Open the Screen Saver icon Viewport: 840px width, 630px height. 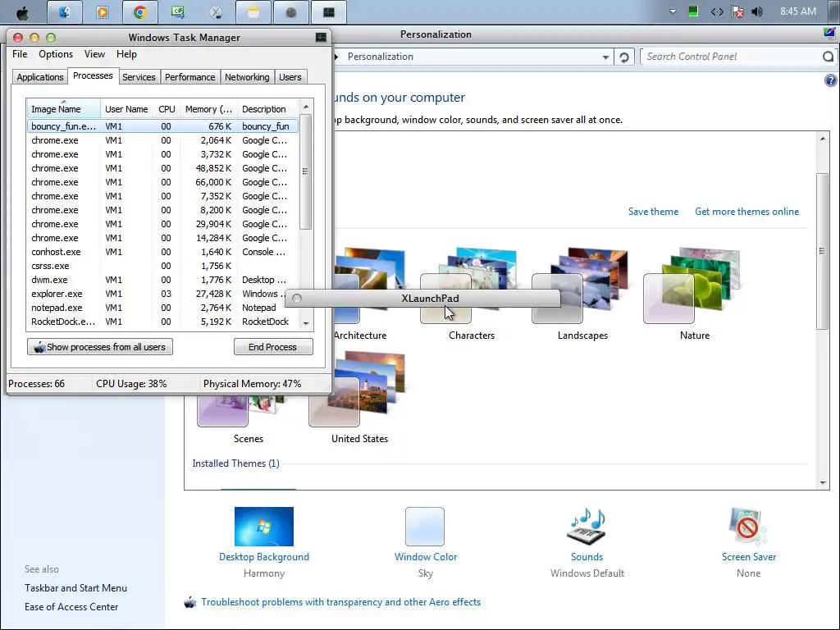tap(748, 526)
